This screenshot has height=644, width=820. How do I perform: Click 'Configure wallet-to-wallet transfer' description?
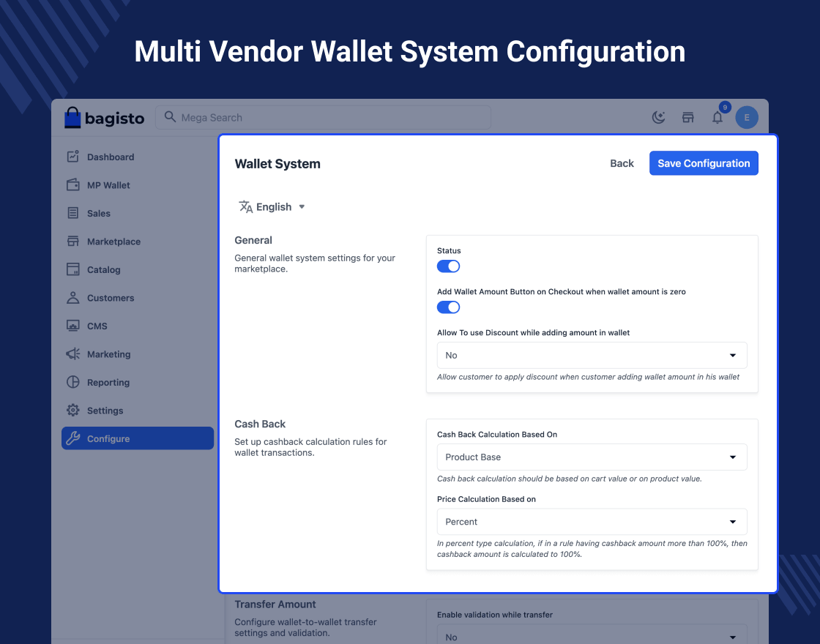click(305, 627)
